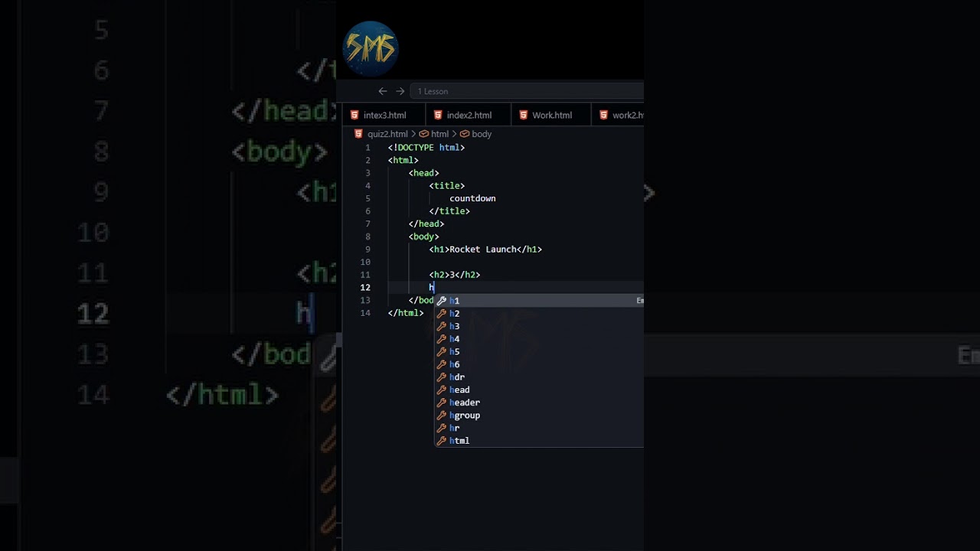Click the 'countdown' title text
The image size is (980, 551).
472,198
